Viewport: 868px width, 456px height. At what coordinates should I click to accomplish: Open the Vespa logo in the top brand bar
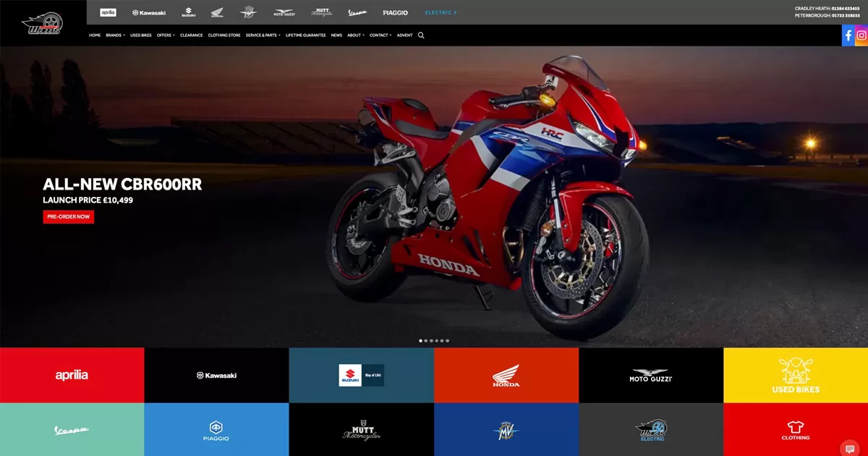click(x=358, y=12)
